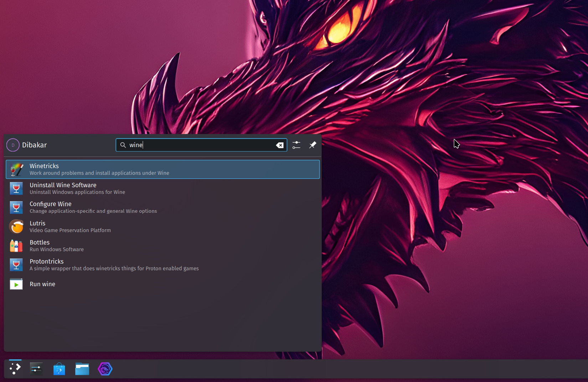This screenshot has width=588, height=382.
Task: Open System Settings from taskbar
Action: pyautogui.click(x=36, y=369)
